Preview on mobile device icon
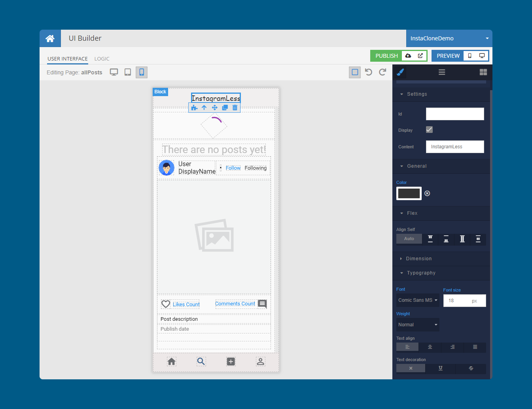532x409 pixels. tap(470, 56)
